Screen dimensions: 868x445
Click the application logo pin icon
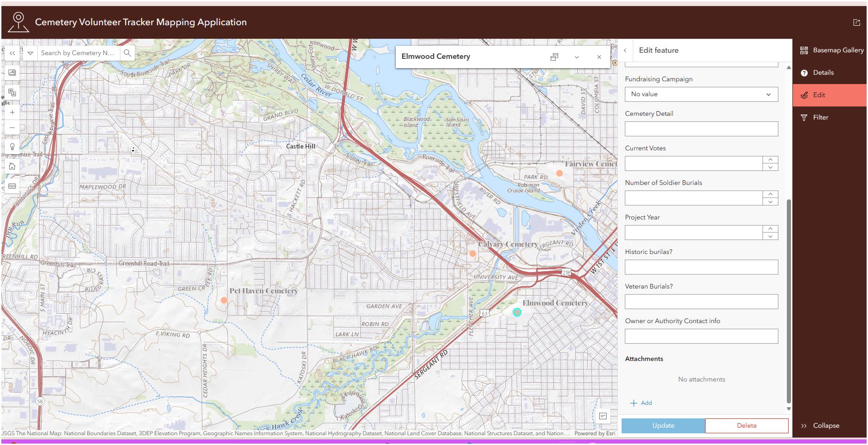pos(19,22)
